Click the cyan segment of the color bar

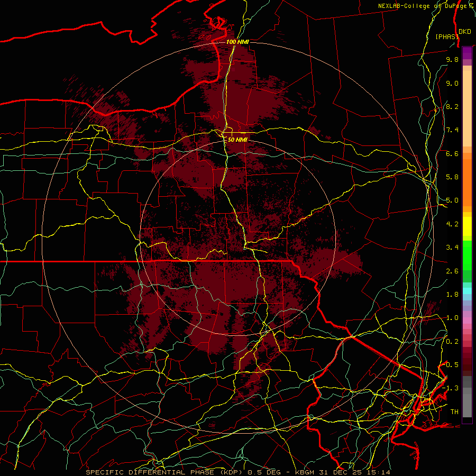click(x=467, y=291)
